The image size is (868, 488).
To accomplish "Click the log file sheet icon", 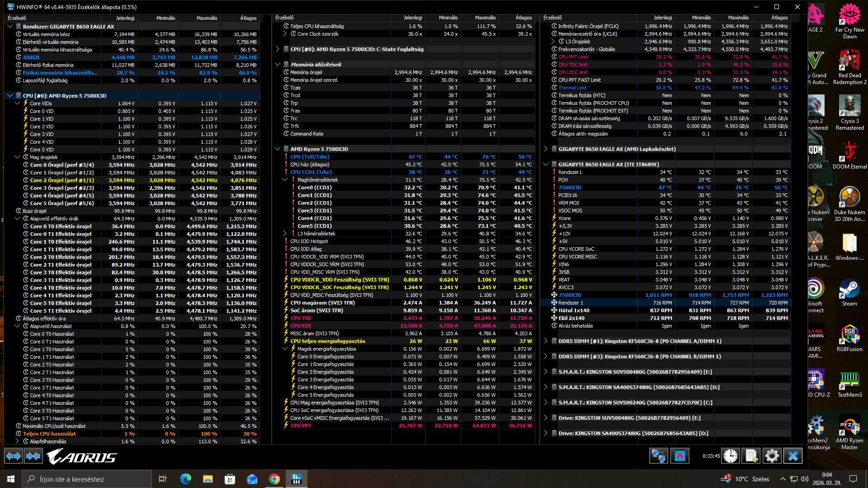I will [751, 456].
